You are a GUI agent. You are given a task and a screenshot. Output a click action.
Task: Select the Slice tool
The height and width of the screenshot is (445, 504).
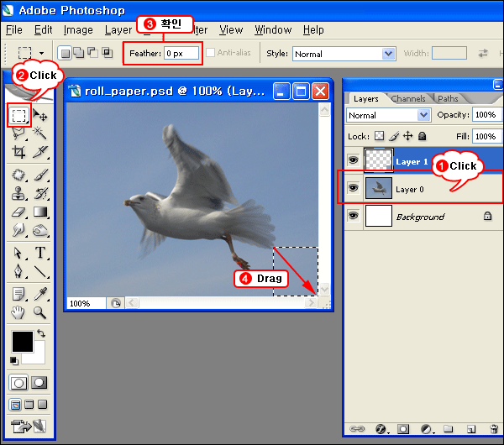point(39,152)
